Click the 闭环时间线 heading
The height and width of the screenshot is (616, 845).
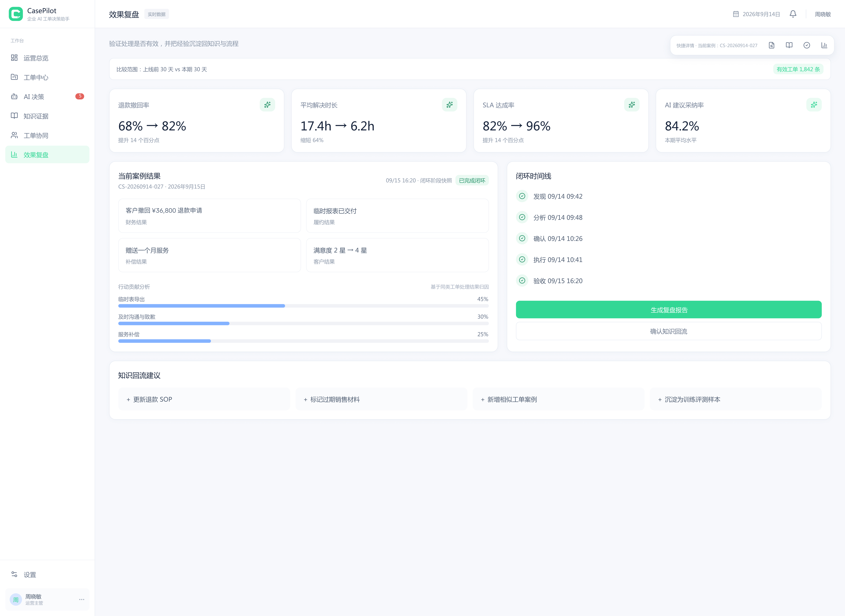coord(534,176)
